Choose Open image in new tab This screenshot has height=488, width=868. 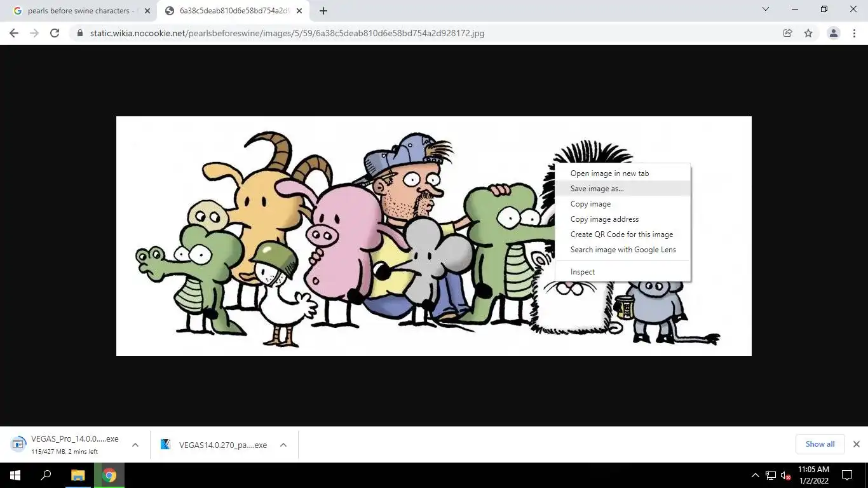623,173
